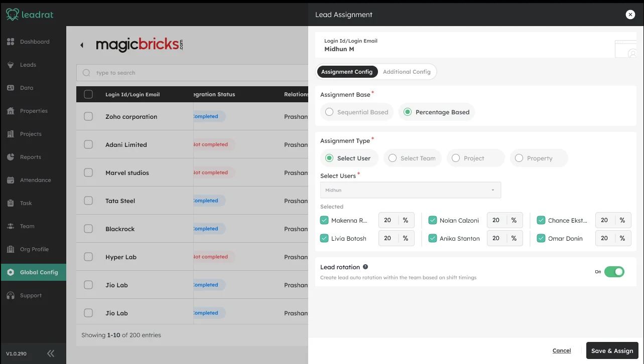644x364 pixels.
Task: Click the Save & Assign button
Action: tap(612, 350)
